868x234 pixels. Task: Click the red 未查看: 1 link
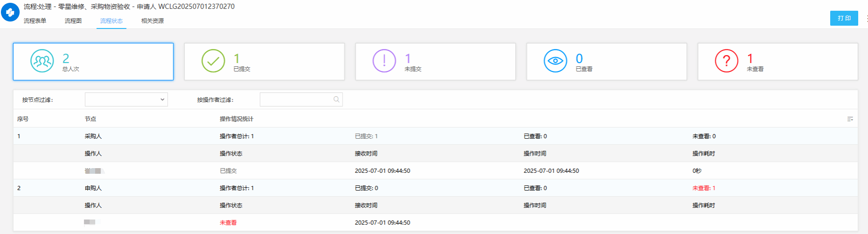click(x=704, y=188)
